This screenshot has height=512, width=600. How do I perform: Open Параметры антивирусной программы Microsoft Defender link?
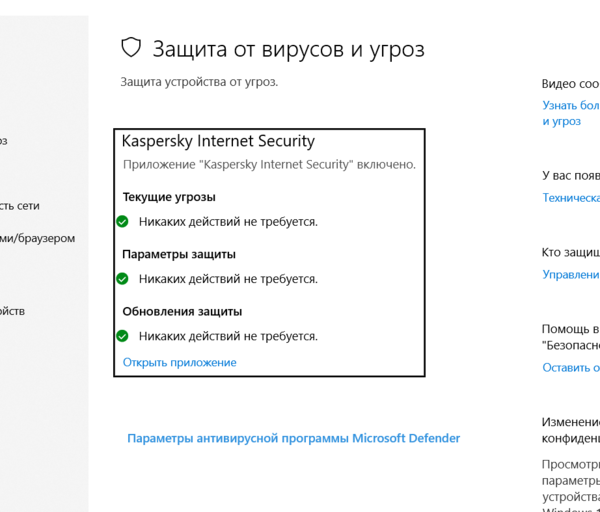point(293,438)
